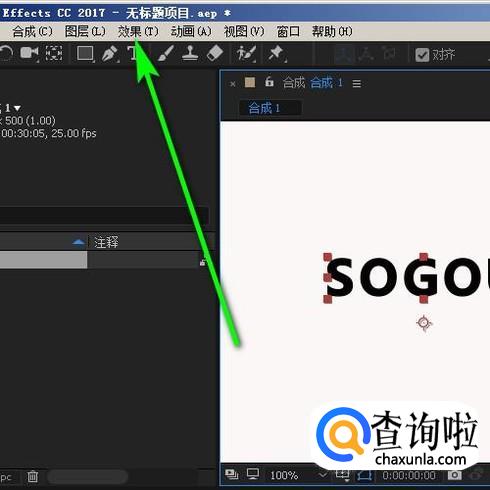Open the 帮助(H) menu
The width and height of the screenshot is (490, 490).
[332, 32]
